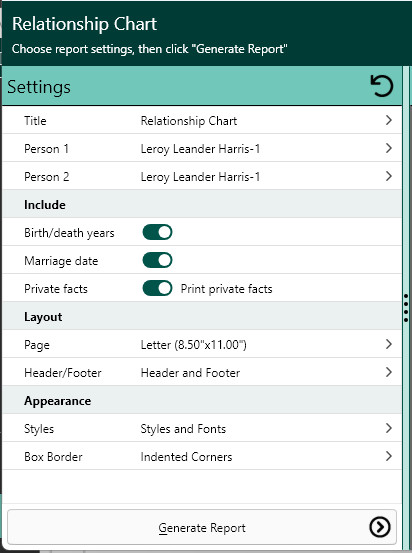Disable Private facts switch
Viewport: 412px width, 553px height.
pos(157,288)
